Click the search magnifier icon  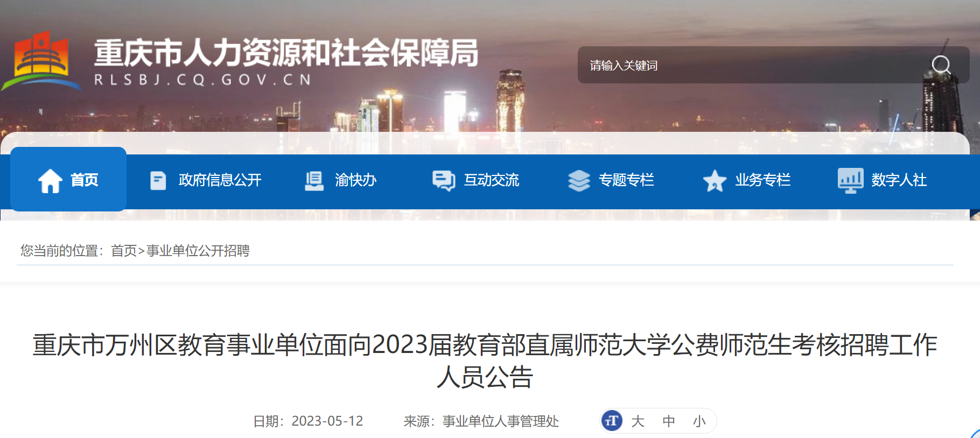pyautogui.click(x=941, y=65)
